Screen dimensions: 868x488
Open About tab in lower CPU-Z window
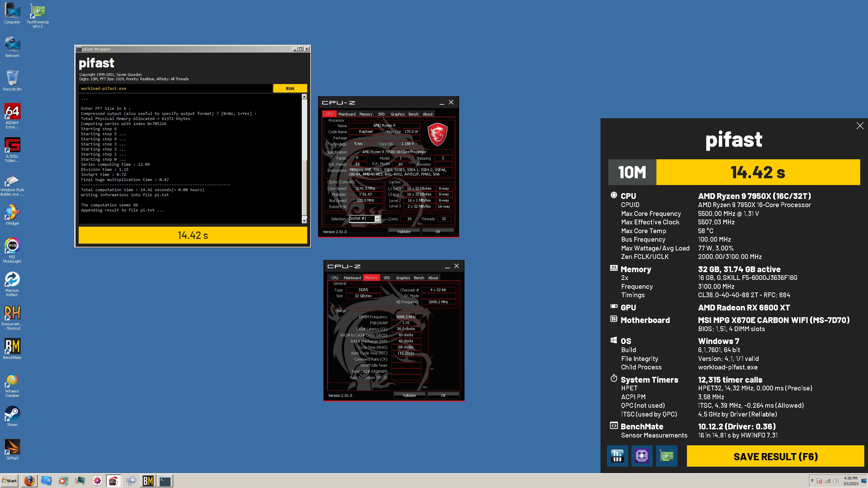tap(433, 278)
